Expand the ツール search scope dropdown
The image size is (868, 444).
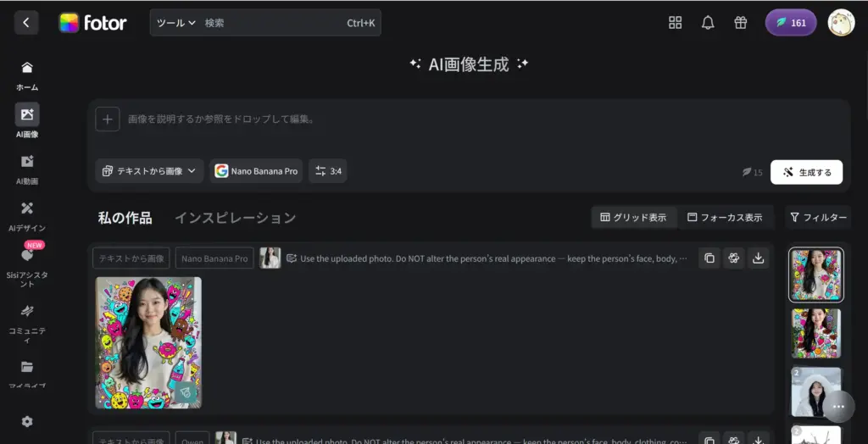[176, 23]
